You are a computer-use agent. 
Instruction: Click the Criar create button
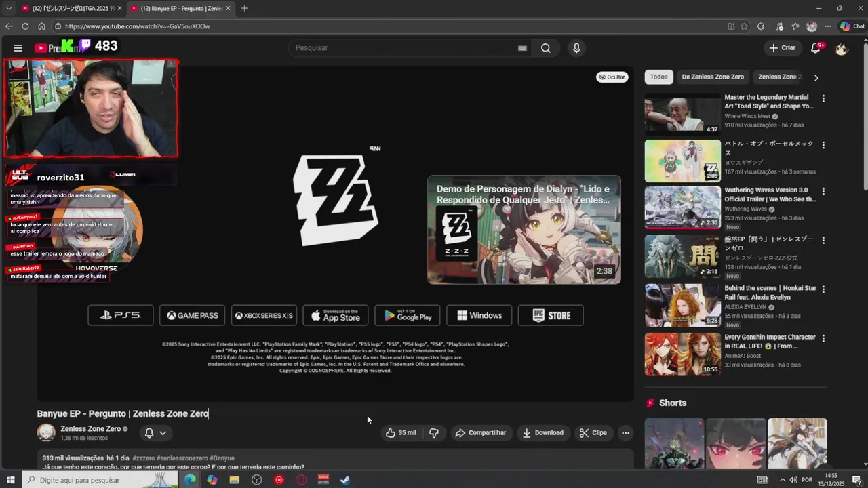(782, 48)
